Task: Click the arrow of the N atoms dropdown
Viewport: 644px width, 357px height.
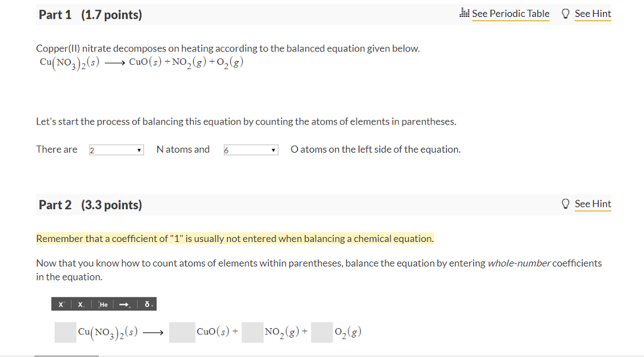Action: [139, 150]
